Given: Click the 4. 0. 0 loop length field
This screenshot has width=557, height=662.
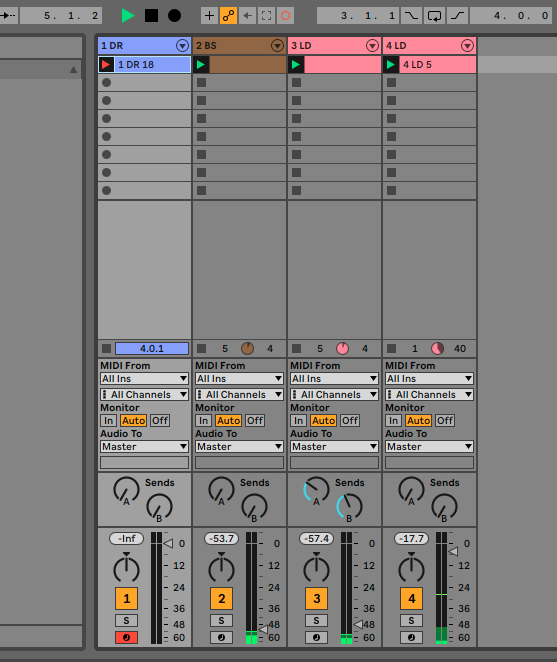Looking at the screenshot, I should pyautogui.click(x=511, y=16).
